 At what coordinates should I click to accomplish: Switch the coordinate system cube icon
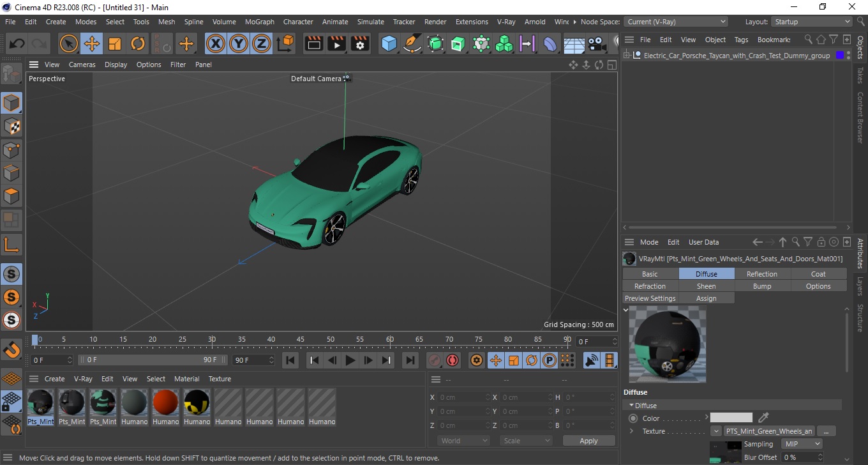point(285,44)
